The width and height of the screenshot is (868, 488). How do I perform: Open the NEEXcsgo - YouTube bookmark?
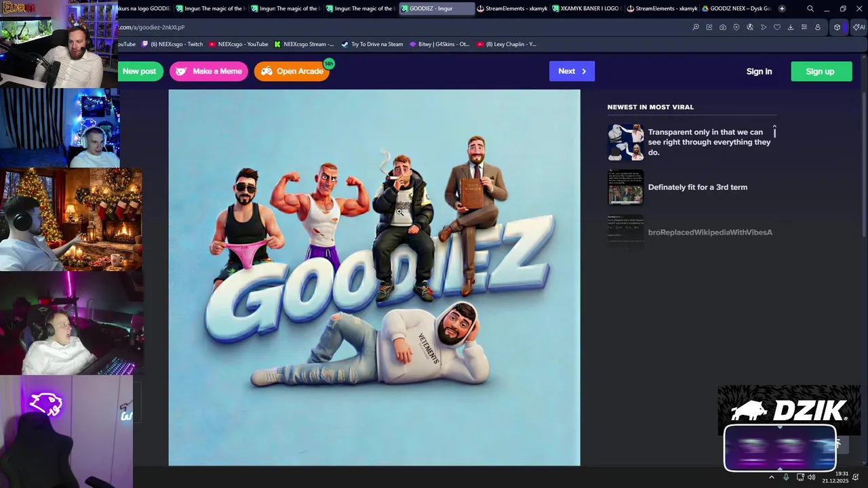[239, 44]
